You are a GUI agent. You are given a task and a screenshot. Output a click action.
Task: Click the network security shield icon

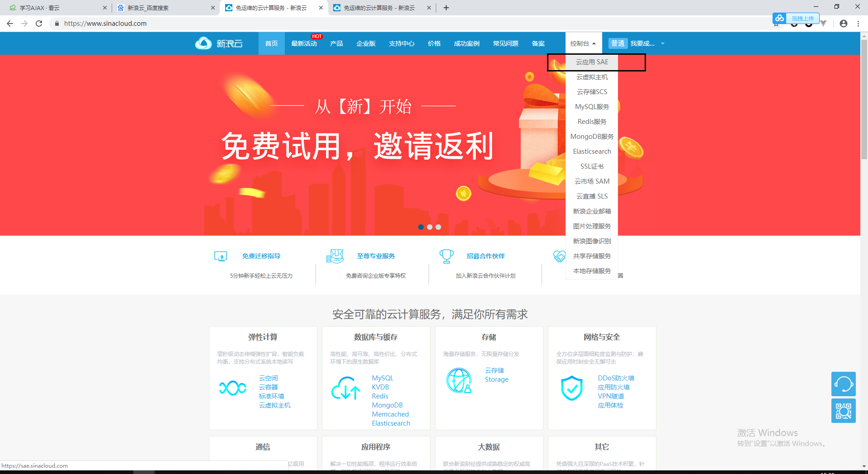572,388
